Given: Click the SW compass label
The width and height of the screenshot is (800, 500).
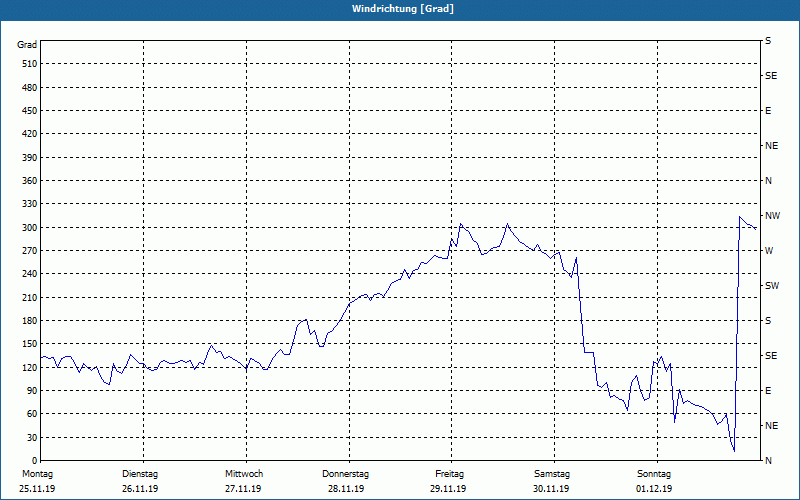Looking at the screenshot, I should tap(772, 286).
